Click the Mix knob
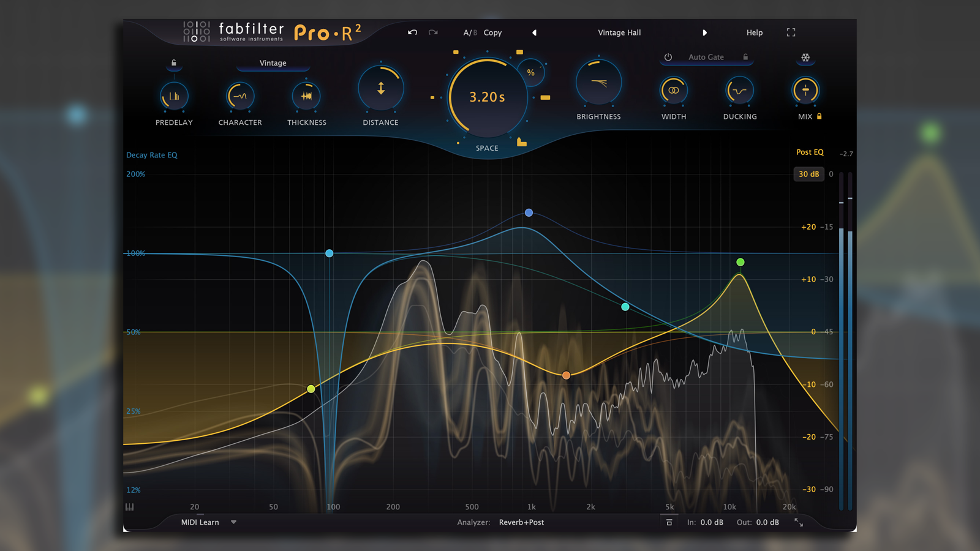The image size is (980, 551). (805, 91)
